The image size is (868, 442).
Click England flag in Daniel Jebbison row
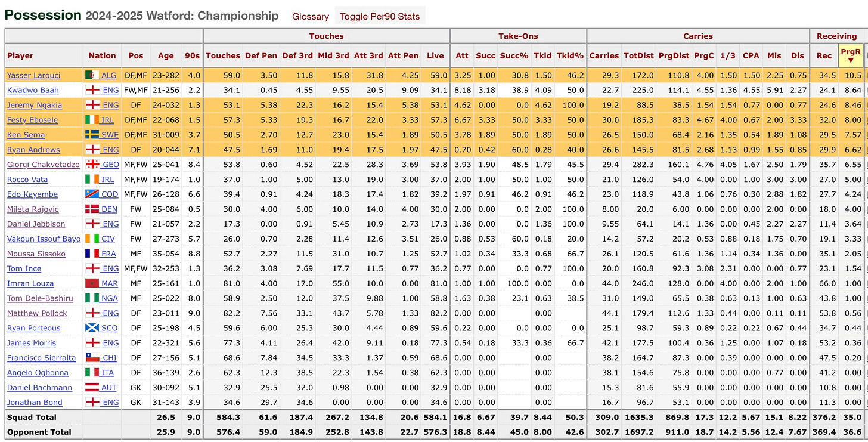93,224
